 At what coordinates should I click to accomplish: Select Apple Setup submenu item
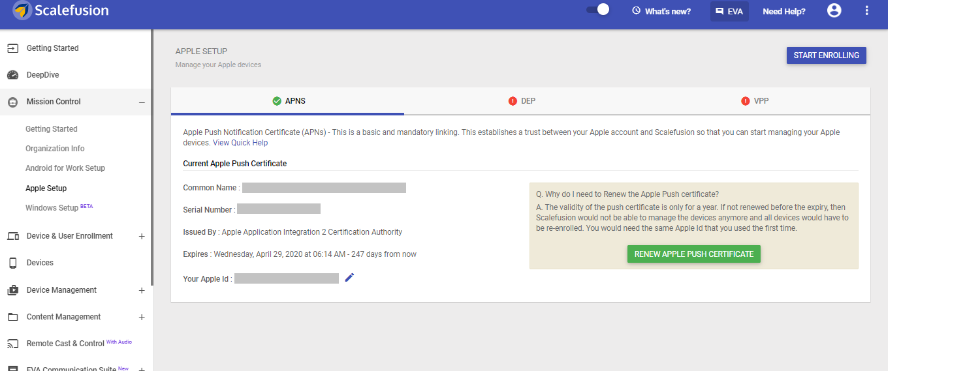pos(46,188)
